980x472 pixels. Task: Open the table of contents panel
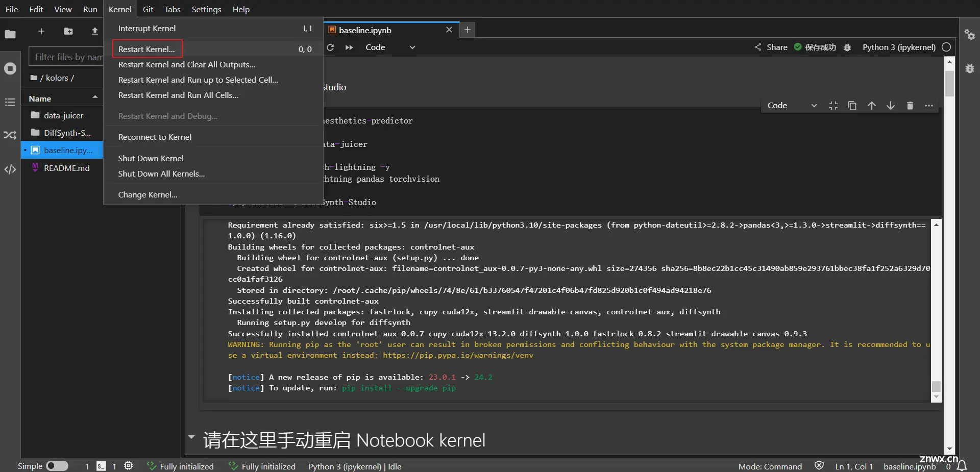[10, 102]
